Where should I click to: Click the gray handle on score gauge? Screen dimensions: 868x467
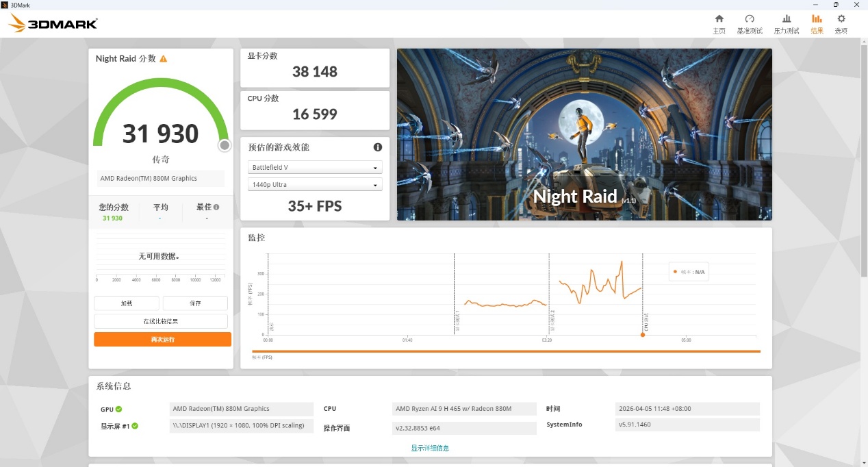pos(225,145)
